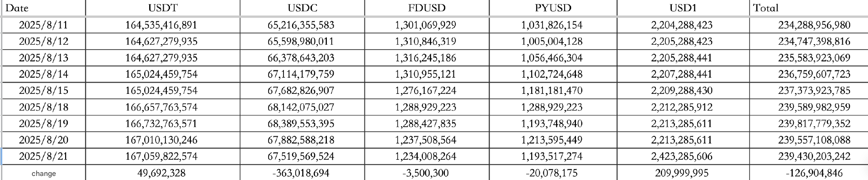Click the date cell 2025/8/11
The image size is (868, 180).
click(43, 25)
